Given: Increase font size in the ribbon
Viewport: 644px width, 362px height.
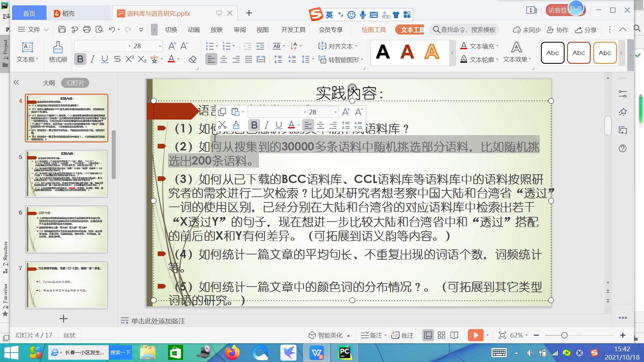Looking at the screenshot, I should click(172, 46).
